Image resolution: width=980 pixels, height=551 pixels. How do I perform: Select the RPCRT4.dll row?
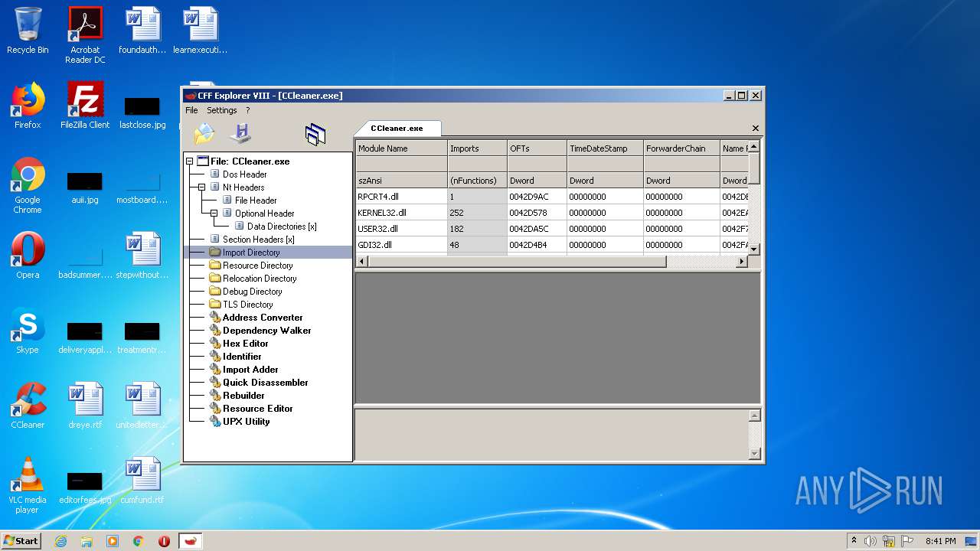pos(551,197)
